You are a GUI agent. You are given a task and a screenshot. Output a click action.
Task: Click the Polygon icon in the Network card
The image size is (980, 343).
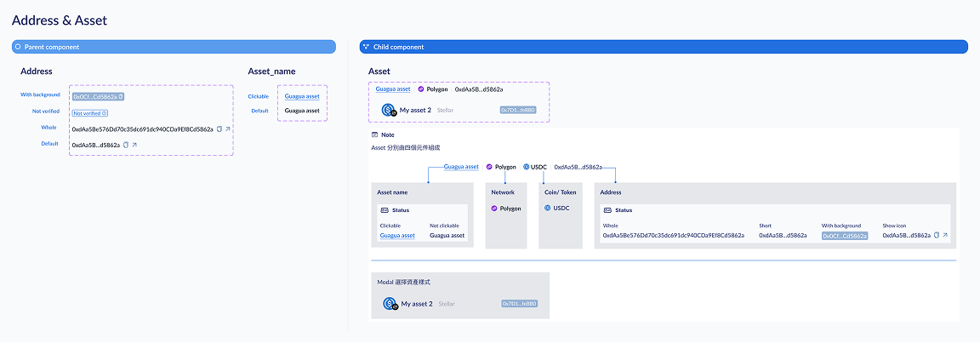494,209
